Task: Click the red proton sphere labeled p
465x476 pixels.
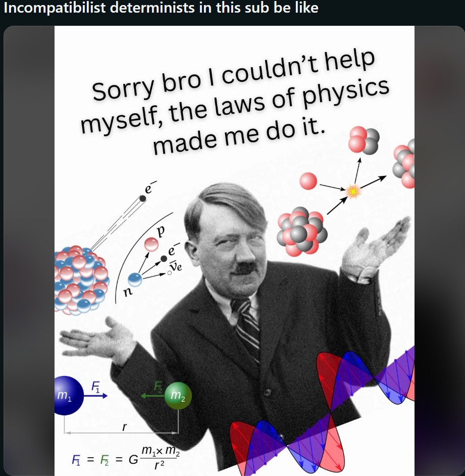Action: (x=151, y=244)
